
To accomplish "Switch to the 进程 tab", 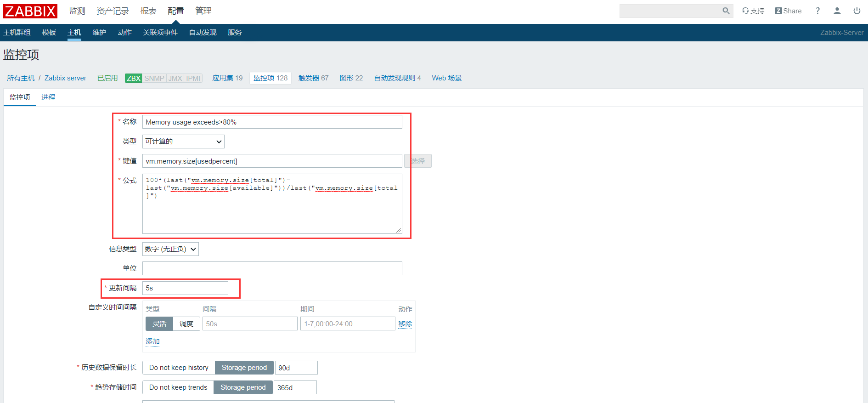I will point(48,97).
